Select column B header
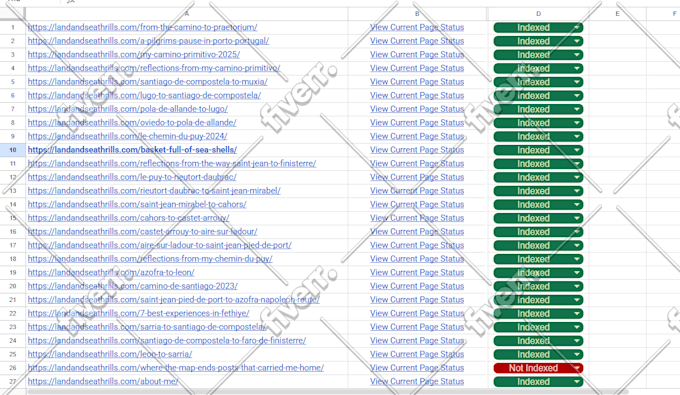The width and height of the screenshot is (680, 395). click(417, 14)
